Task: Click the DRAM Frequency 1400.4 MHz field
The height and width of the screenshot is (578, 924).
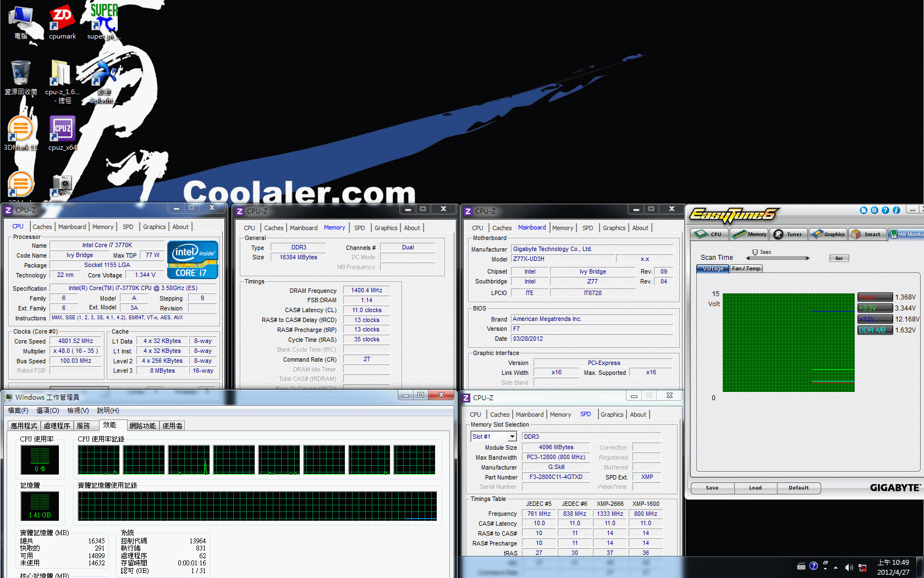Action: coord(366,290)
